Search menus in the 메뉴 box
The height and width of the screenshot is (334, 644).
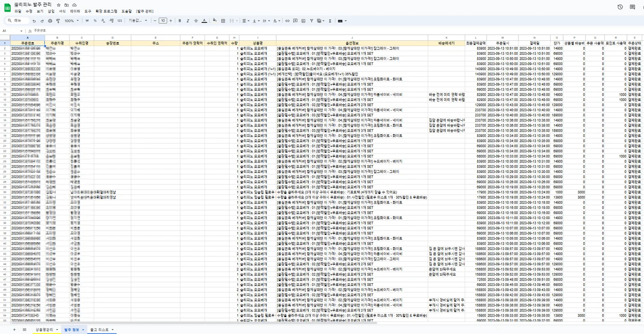(x=17, y=21)
